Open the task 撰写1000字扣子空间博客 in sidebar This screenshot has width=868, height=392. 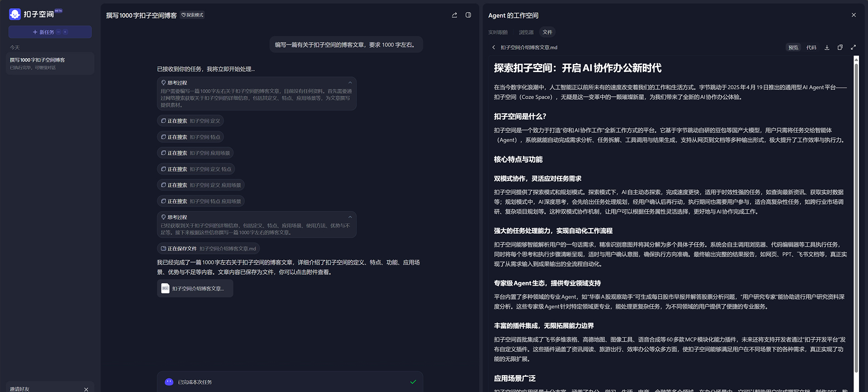pyautogui.click(x=50, y=63)
